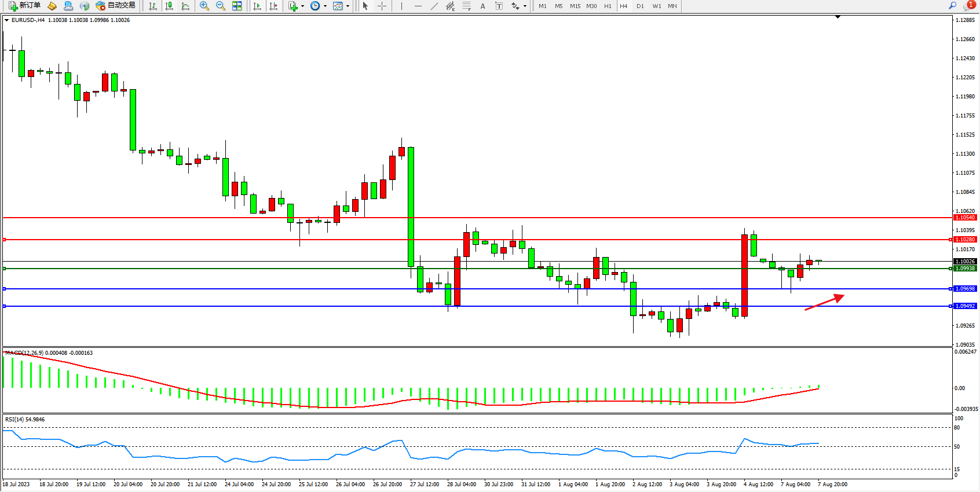Toggle the AutoTrading (自动交易) button

(x=116, y=6)
